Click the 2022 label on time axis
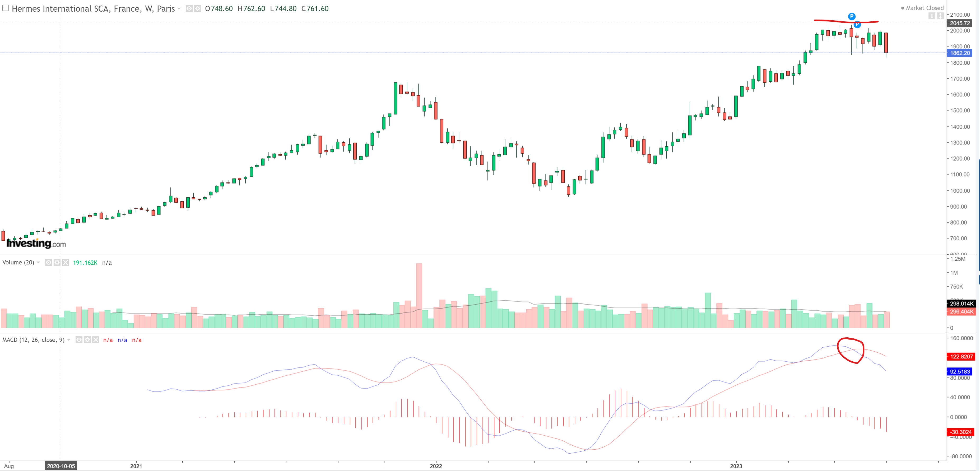 tap(436, 466)
